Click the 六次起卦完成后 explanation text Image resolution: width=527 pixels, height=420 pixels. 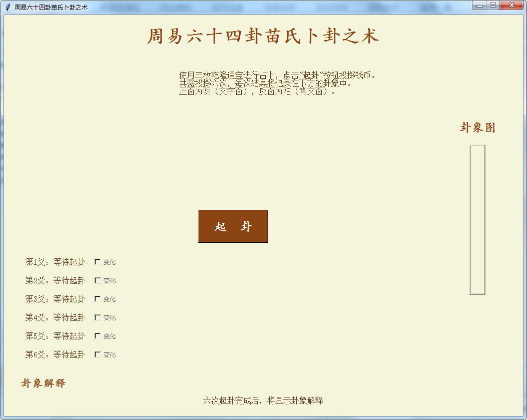pyautogui.click(x=263, y=400)
